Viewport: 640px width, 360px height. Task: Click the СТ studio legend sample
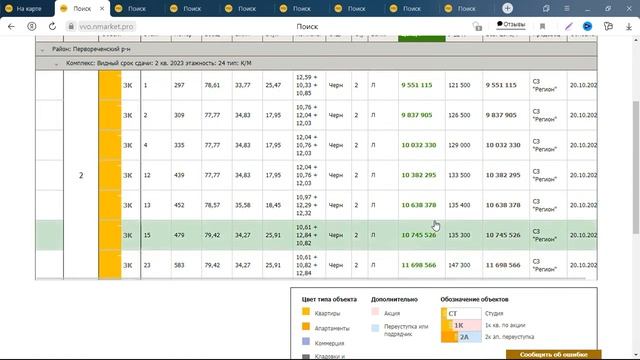point(461,313)
